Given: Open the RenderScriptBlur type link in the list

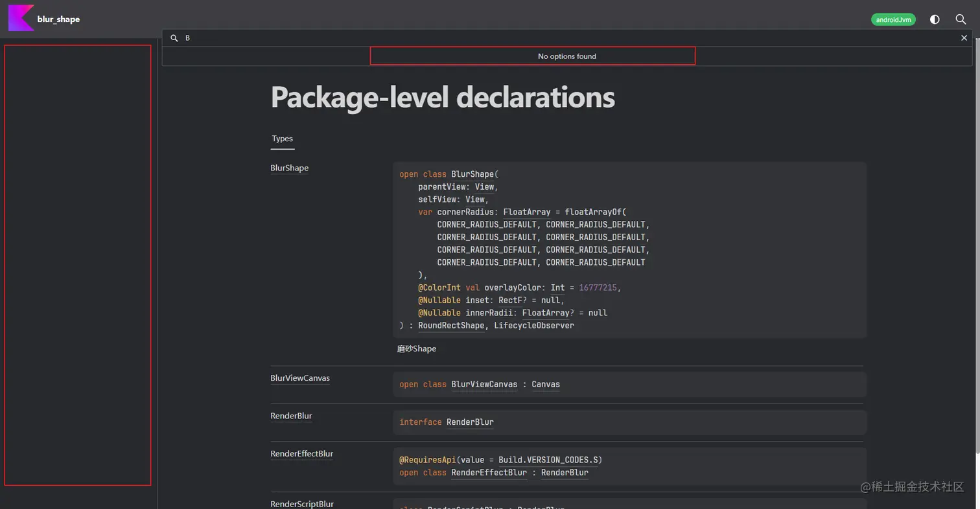Looking at the screenshot, I should [302, 504].
